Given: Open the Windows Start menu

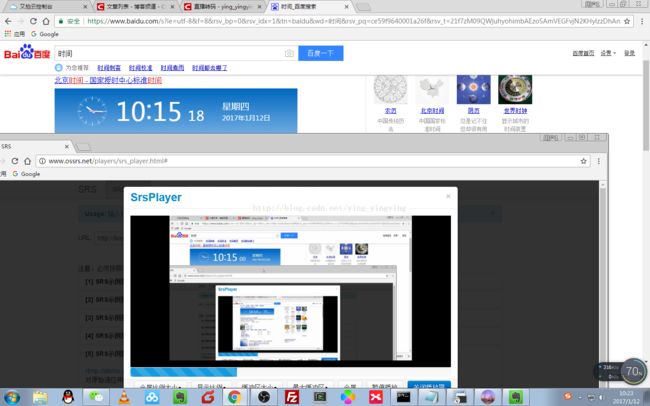Looking at the screenshot, I should 11,397.
